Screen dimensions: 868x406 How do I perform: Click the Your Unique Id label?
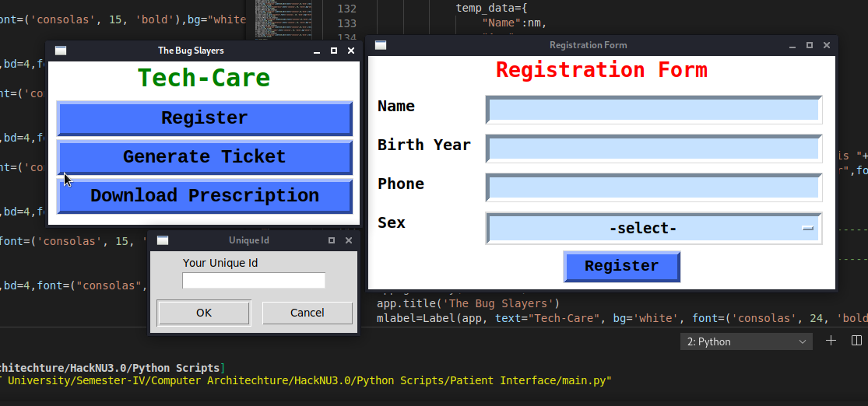coord(220,264)
